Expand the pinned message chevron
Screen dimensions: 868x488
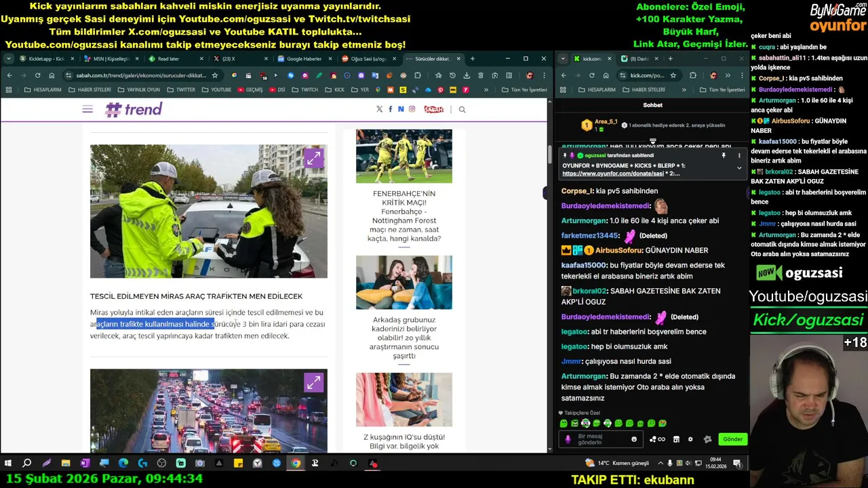pyautogui.click(x=739, y=167)
